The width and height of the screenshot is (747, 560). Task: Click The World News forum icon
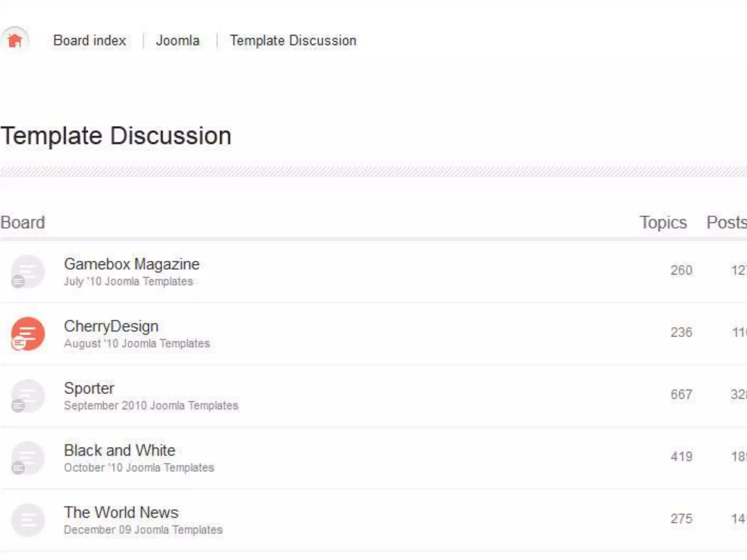[x=28, y=520]
